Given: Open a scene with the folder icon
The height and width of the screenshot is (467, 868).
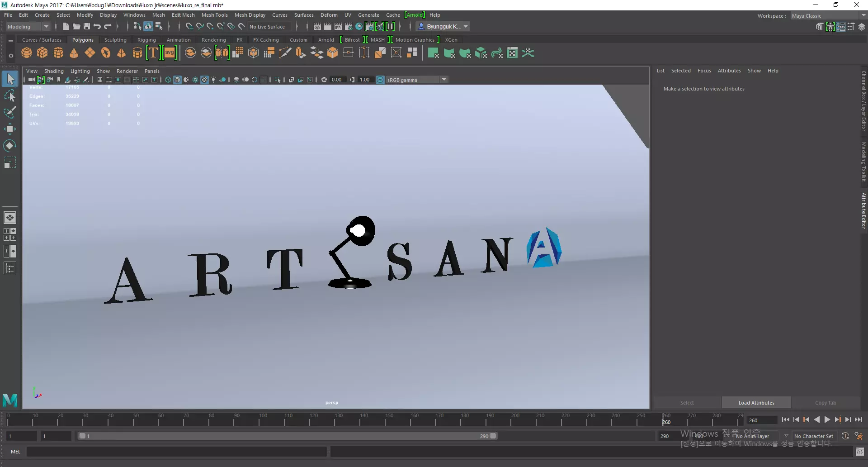Looking at the screenshot, I should (x=76, y=26).
